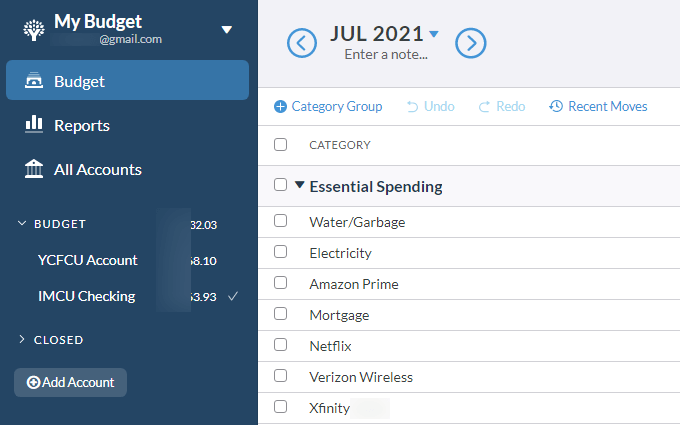Open the My Budget dropdown arrow
680x425 pixels.
click(x=227, y=30)
